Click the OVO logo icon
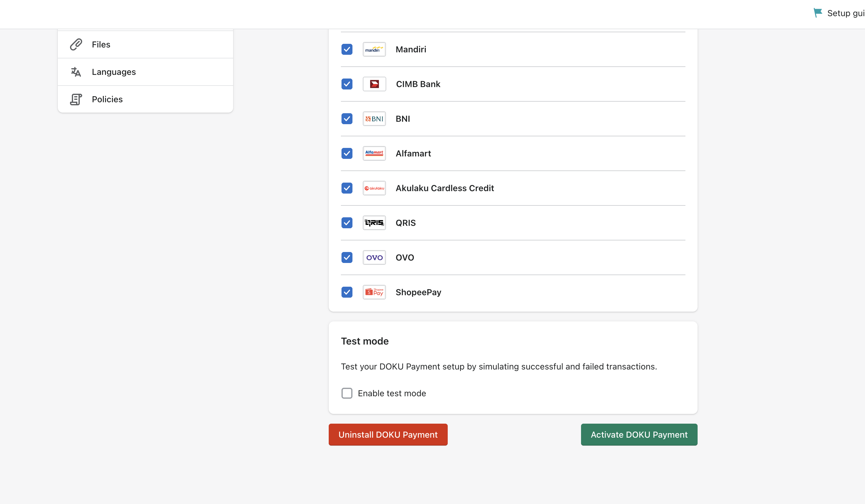 (374, 257)
